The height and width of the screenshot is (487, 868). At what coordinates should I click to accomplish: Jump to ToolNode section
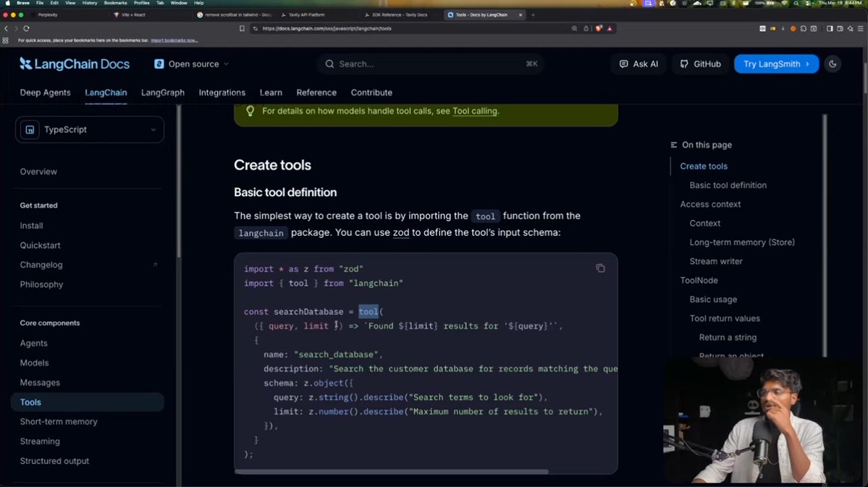(x=699, y=281)
